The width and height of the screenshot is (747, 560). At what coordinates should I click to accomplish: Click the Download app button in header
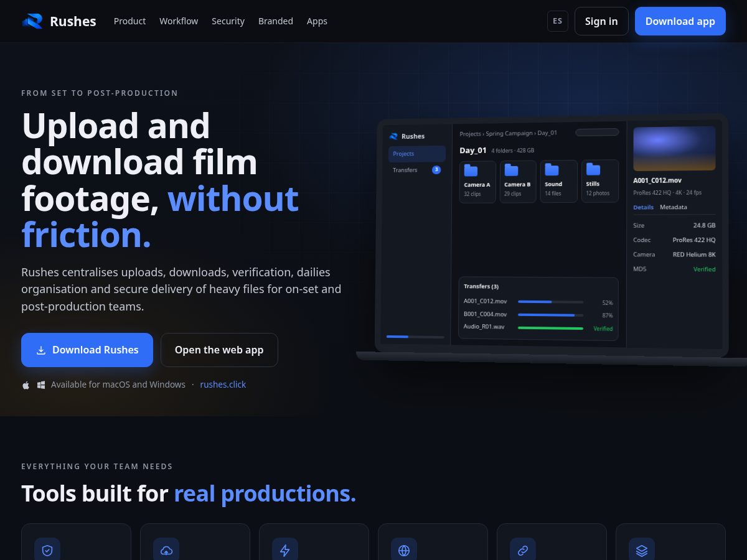pos(680,21)
